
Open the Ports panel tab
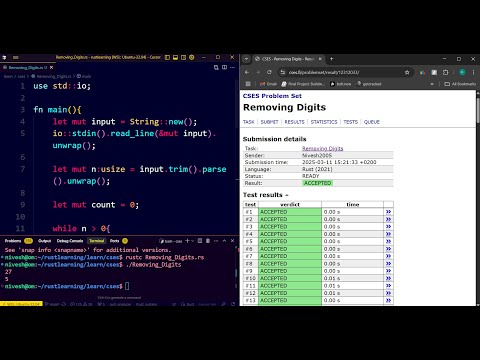point(118,241)
